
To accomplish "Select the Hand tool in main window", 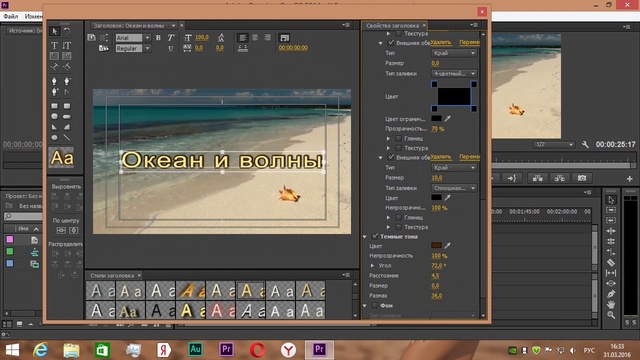I will pos(611,304).
